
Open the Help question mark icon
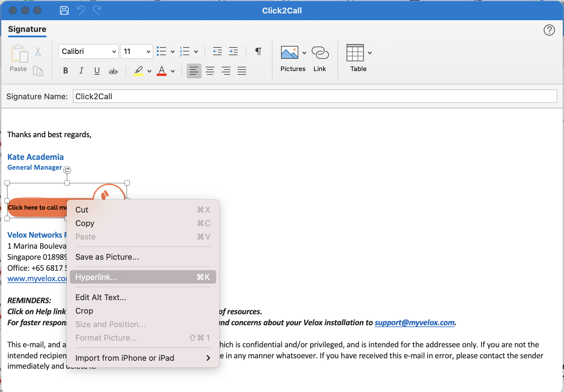549,30
